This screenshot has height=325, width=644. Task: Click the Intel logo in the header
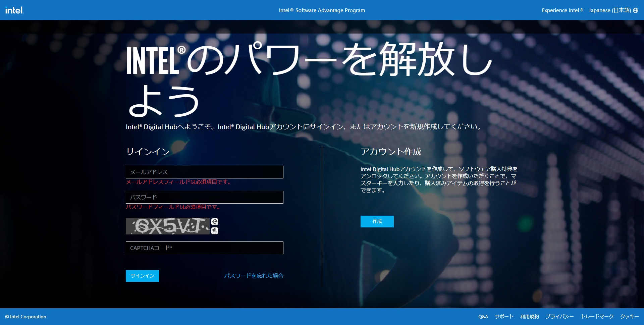pos(14,10)
